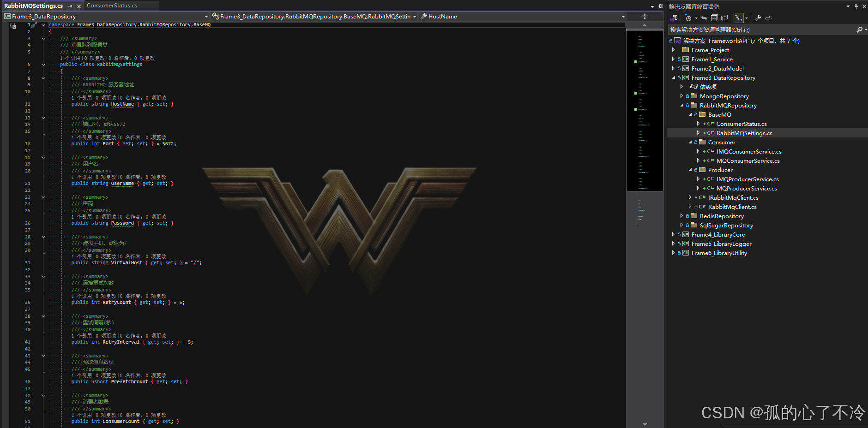The image size is (868, 428).
Task: Click the screwdriver quick actions icon on line 1
Action: 34,25
